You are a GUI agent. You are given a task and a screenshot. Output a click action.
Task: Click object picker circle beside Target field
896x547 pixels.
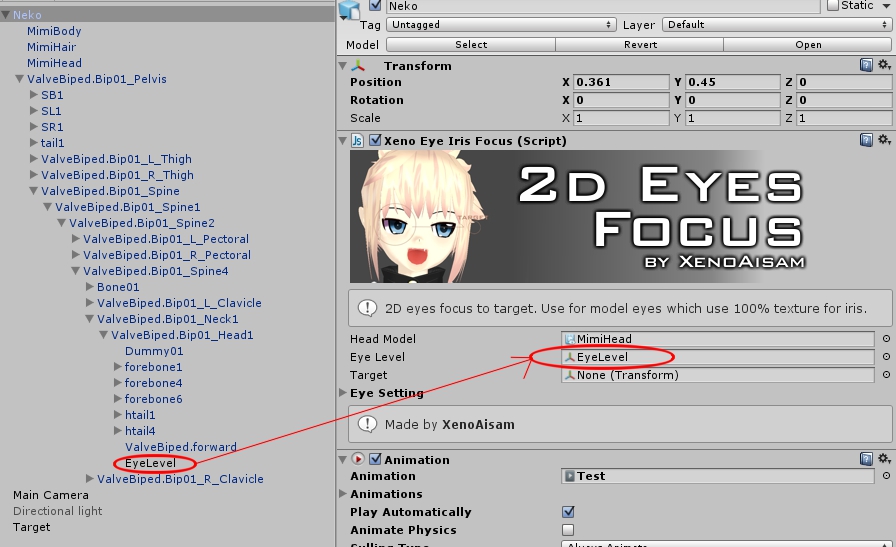tap(885, 375)
